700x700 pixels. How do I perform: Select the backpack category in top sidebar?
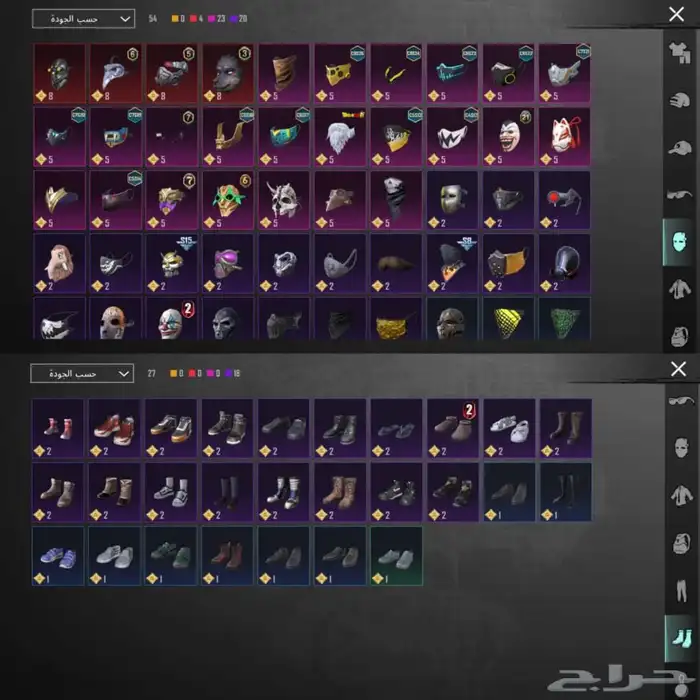click(679, 335)
